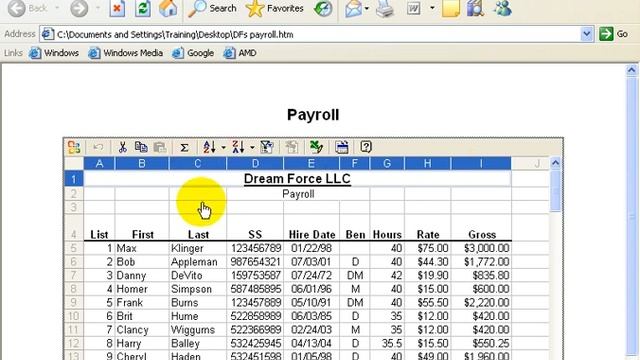Click the Dream Force LLC title cell
Image resolution: width=640 pixels, height=360 pixels.
click(297, 179)
